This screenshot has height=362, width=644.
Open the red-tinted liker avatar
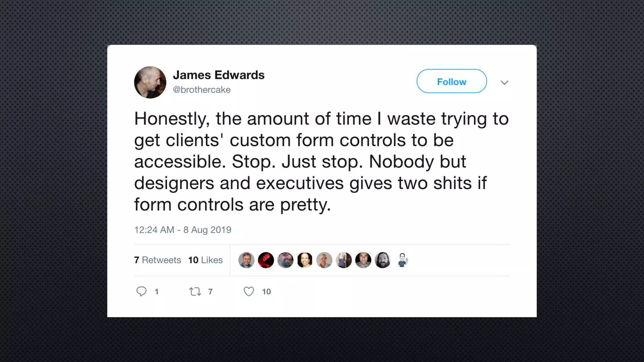266,260
